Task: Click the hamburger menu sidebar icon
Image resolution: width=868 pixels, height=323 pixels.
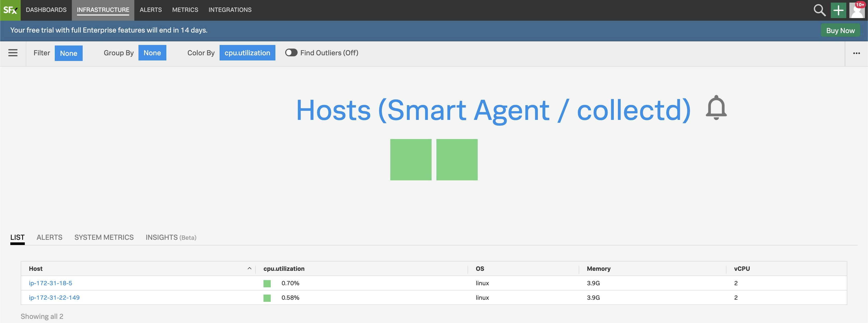Action: point(13,53)
